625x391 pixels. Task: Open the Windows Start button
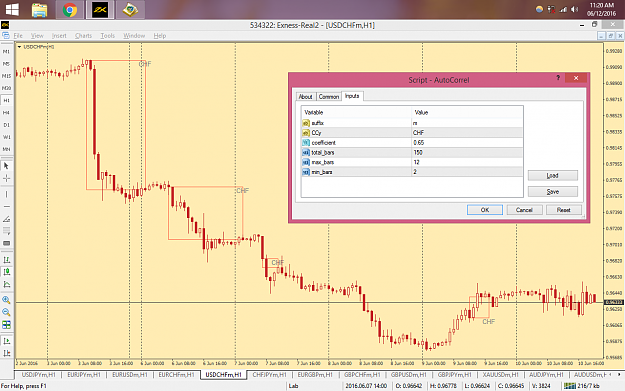point(12,10)
